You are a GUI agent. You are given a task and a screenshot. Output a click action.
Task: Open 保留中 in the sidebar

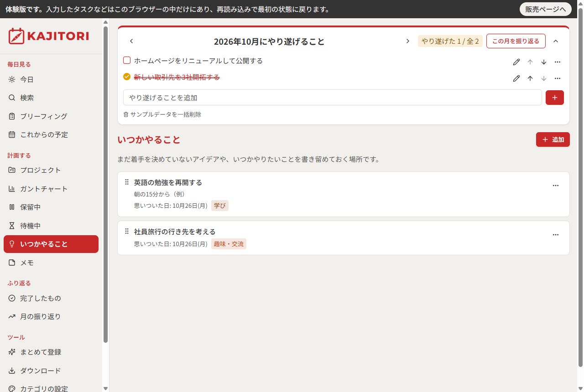click(x=51, y=207)
